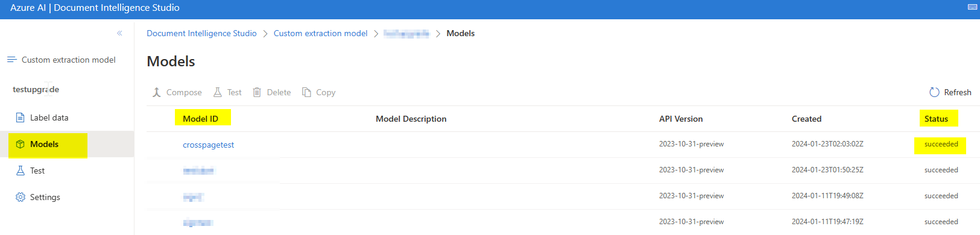Click the keyboard icon in the top bar
This screenshot has height=235, width=980.
pyautogui.click(x=973, y=7)
